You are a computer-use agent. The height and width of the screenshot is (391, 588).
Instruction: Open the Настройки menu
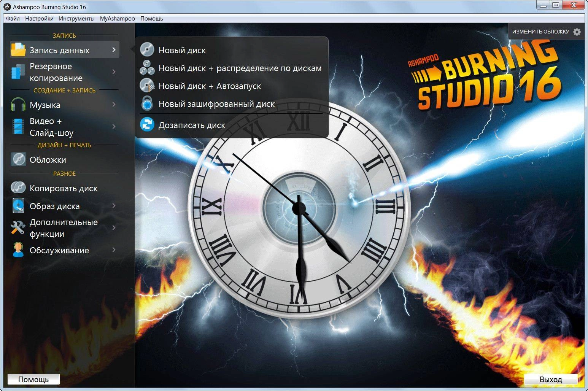[39, 18]
